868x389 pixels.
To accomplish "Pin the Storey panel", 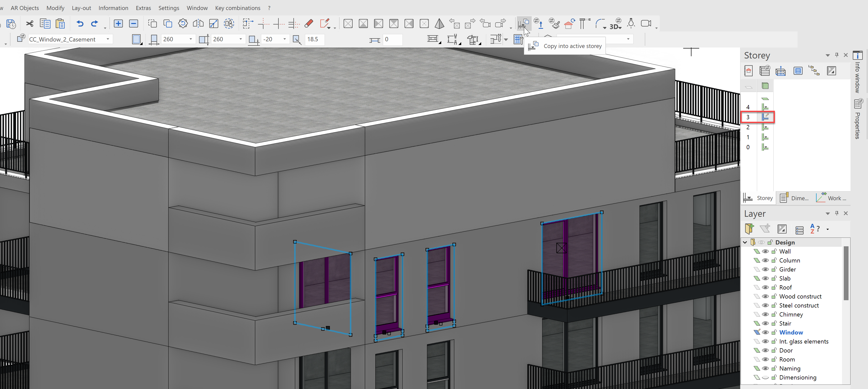I will coord(837,55).
